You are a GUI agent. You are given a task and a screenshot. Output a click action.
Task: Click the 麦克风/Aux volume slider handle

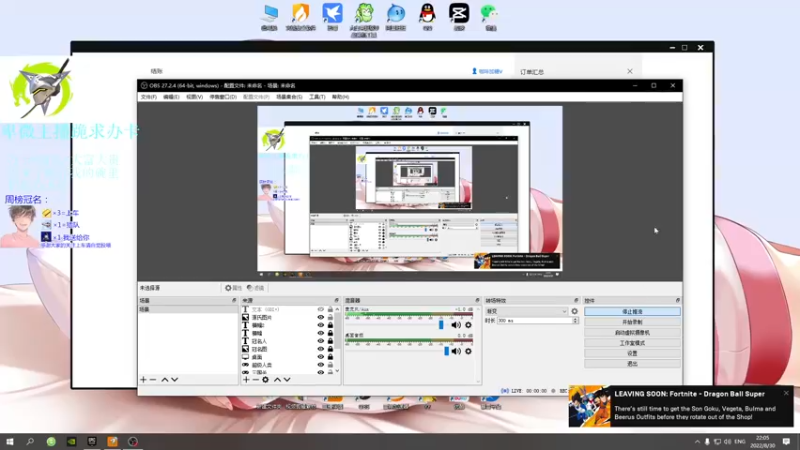point(441,325)
